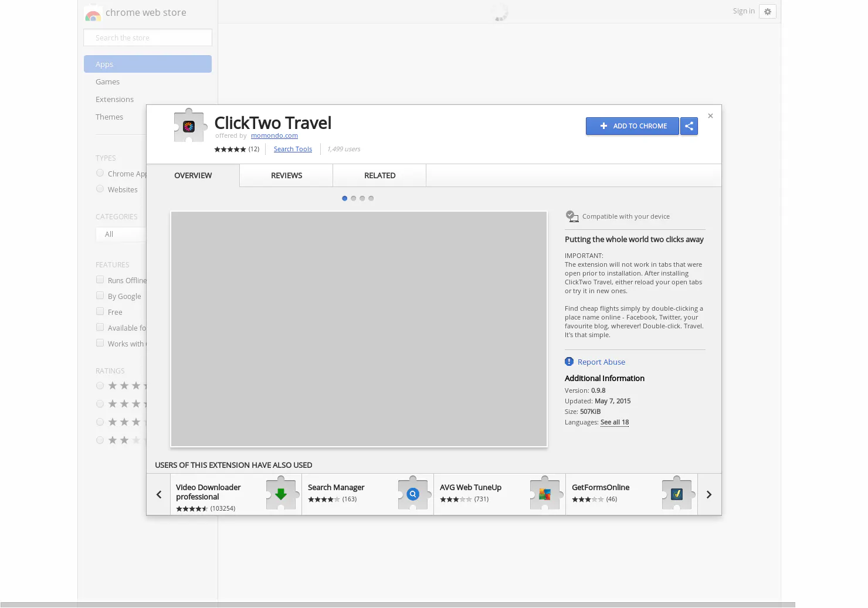Click the five-star rating of ClickTwo Travel
This screenshot has height=608, width=868.
pyautogui.click(x=230, y=150)
